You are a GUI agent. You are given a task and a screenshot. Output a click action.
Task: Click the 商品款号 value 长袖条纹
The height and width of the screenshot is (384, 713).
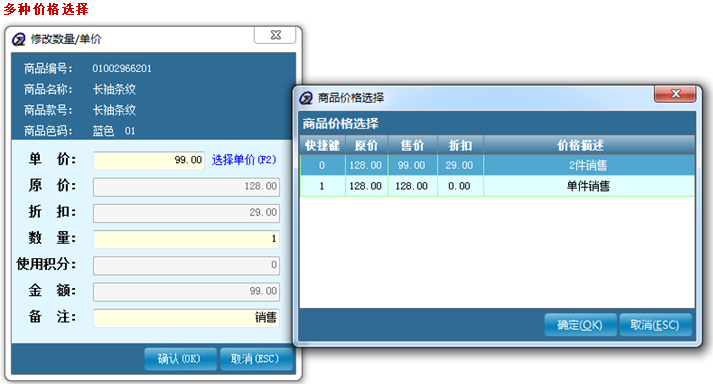114,110
